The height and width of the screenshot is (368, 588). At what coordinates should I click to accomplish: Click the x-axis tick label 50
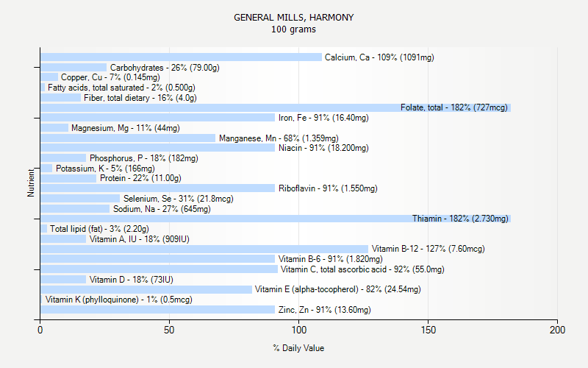pyautogui.click(x=169, y=330)
